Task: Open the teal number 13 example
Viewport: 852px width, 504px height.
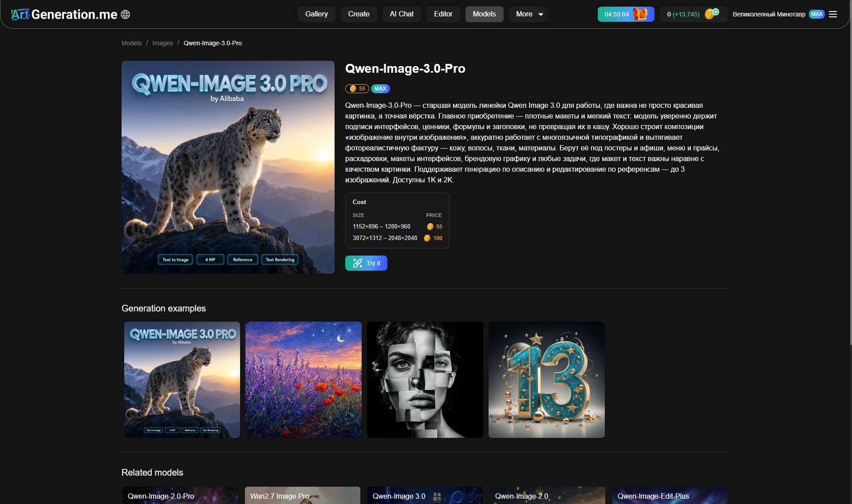Action: point(547,380)
